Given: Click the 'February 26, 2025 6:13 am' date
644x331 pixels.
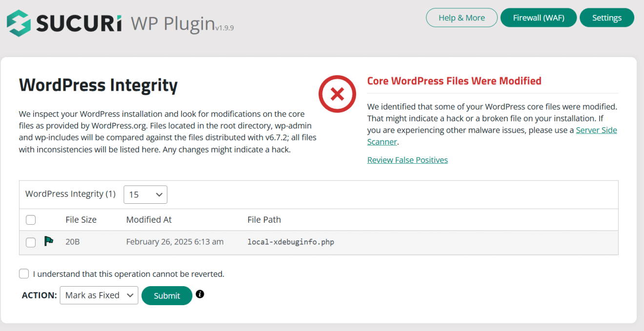Looking at the screenshot, I should coord(175,241).
